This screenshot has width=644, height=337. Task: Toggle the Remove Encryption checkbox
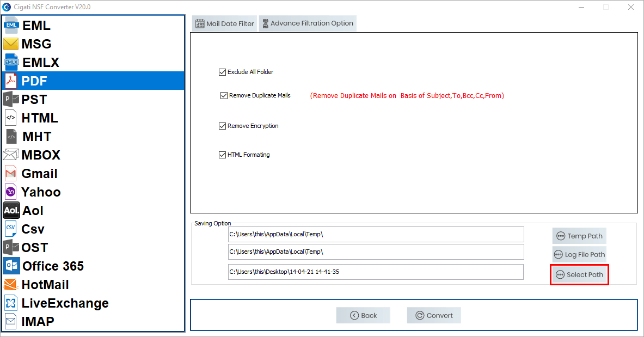coord(222,126)
